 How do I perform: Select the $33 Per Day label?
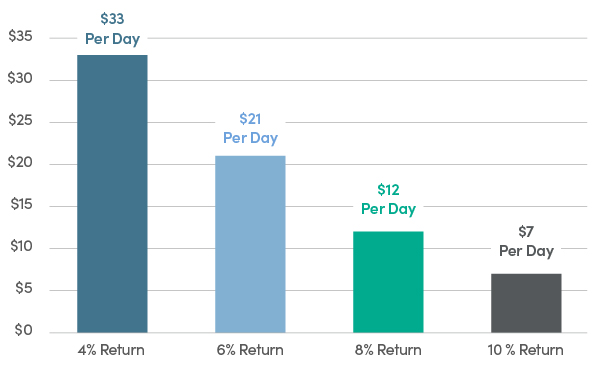click(x=112, y=29)
